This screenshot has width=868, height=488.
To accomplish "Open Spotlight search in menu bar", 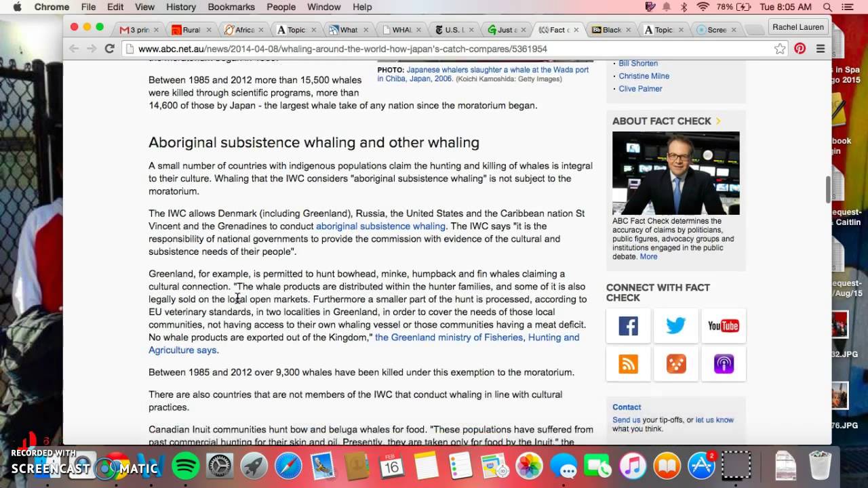I will pos(827,7).
